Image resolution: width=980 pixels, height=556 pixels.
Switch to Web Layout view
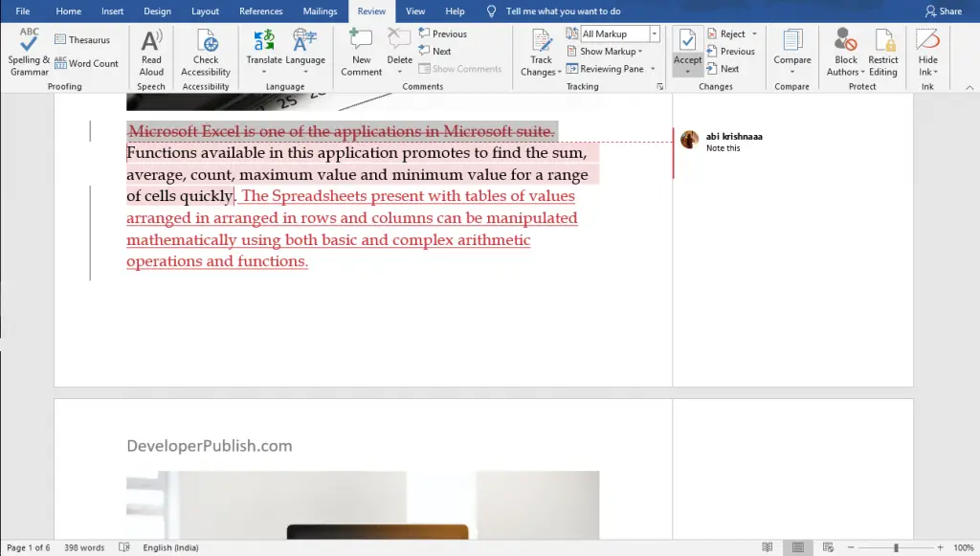click(828, 547)
